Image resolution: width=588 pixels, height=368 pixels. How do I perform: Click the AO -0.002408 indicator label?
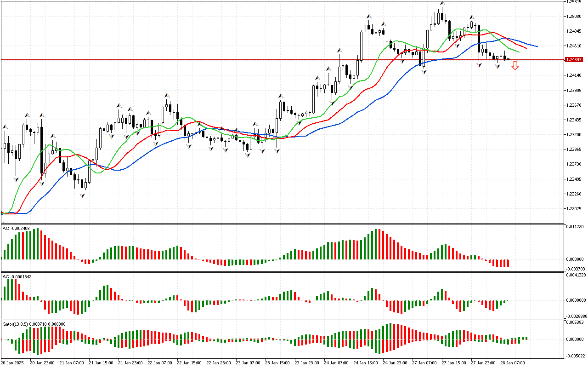[17, 228]
